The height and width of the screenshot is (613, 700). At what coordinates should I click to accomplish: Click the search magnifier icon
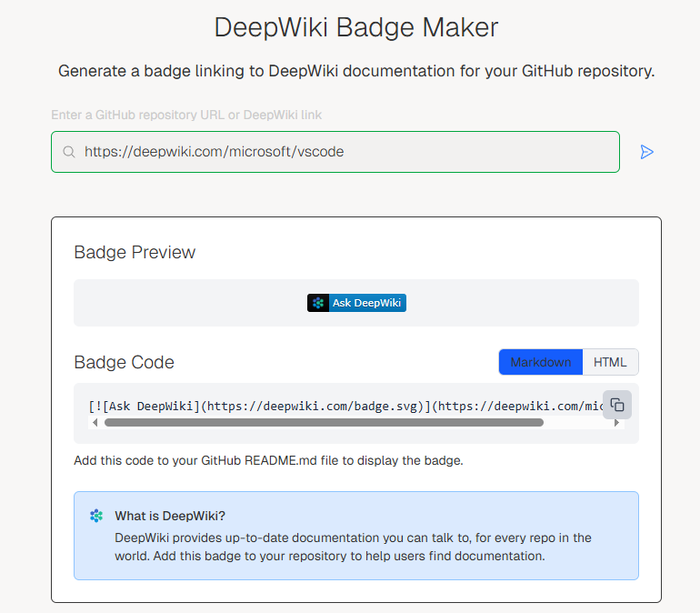(x=69, y=152)
